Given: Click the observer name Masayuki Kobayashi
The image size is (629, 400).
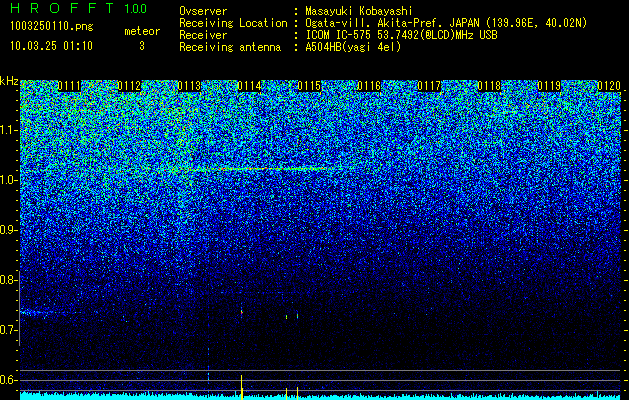Looking at the screenshot, I should (358, 11).
